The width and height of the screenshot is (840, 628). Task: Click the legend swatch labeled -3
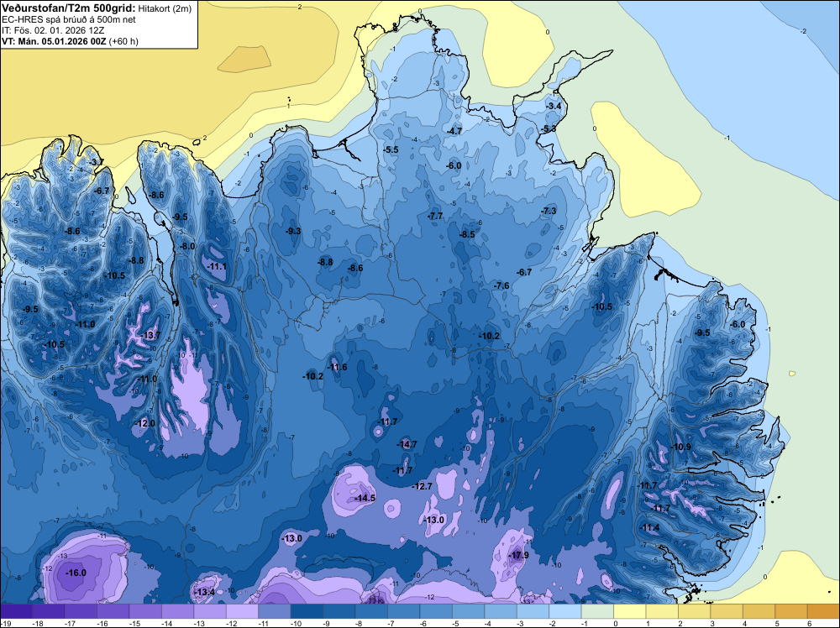click(533, 611)
